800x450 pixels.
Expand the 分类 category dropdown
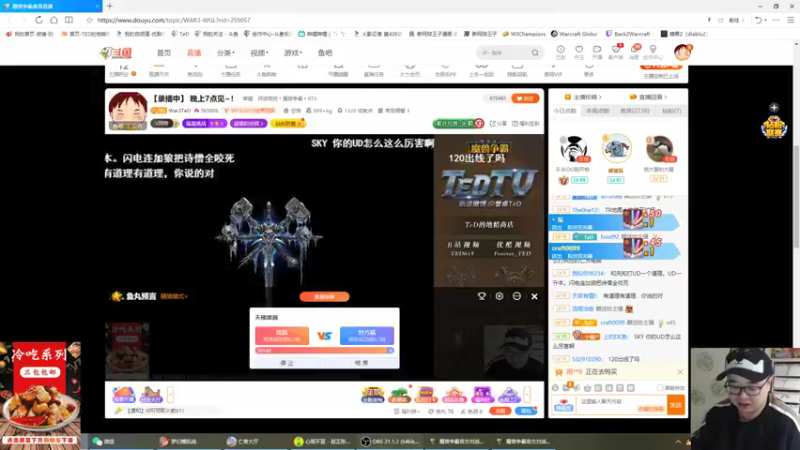pos(226,53)
